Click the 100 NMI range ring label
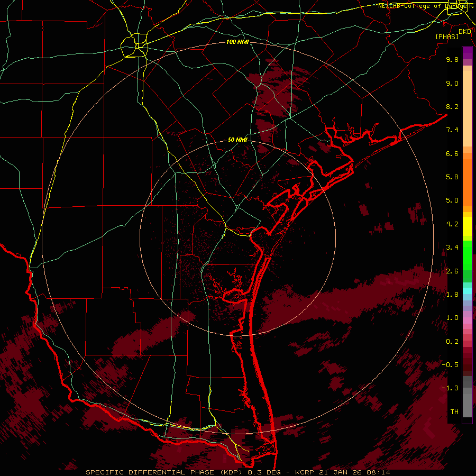476x476 pixels. [x=237, y=42]
